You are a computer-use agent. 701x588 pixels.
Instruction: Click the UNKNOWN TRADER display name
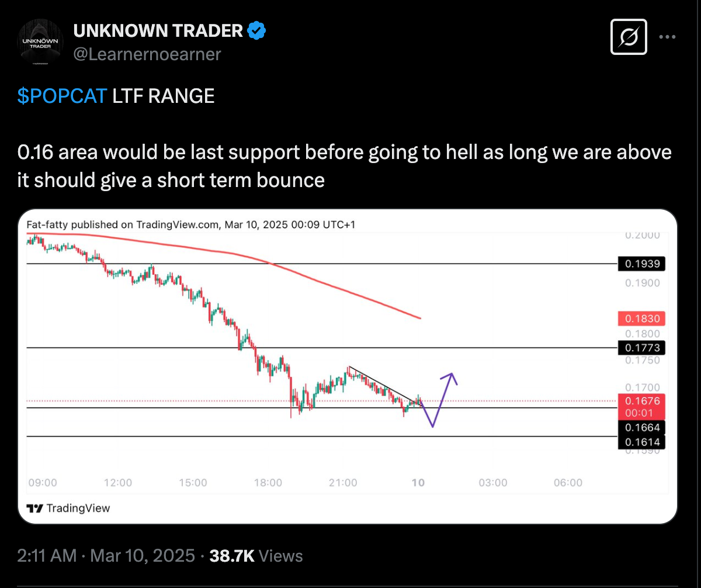point(158,30)
